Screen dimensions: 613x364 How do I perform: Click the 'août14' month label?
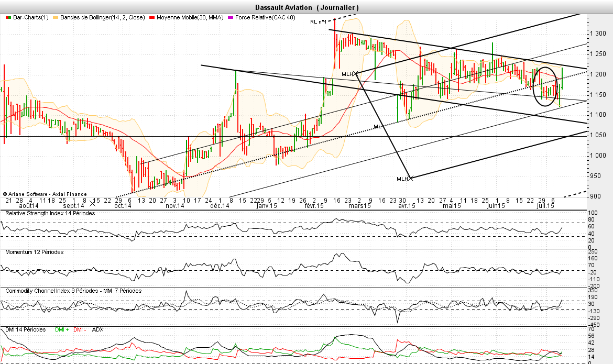point(29,206)
